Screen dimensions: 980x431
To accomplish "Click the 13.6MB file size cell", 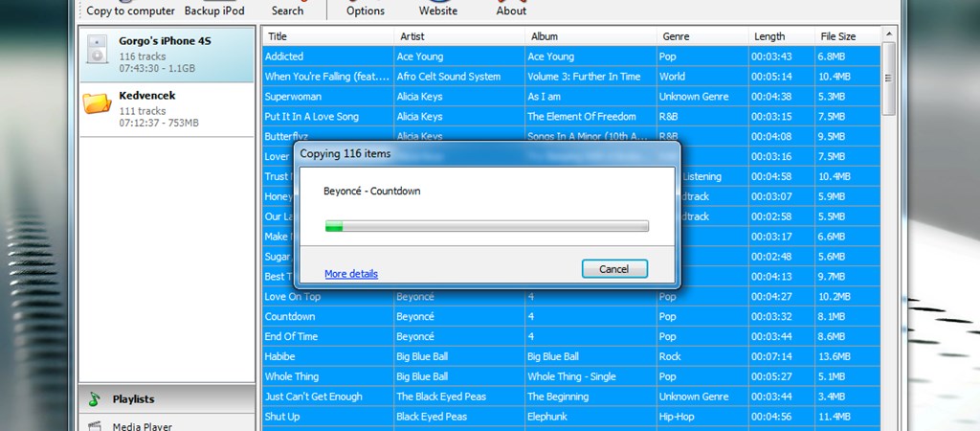I will tap(847, 356).
